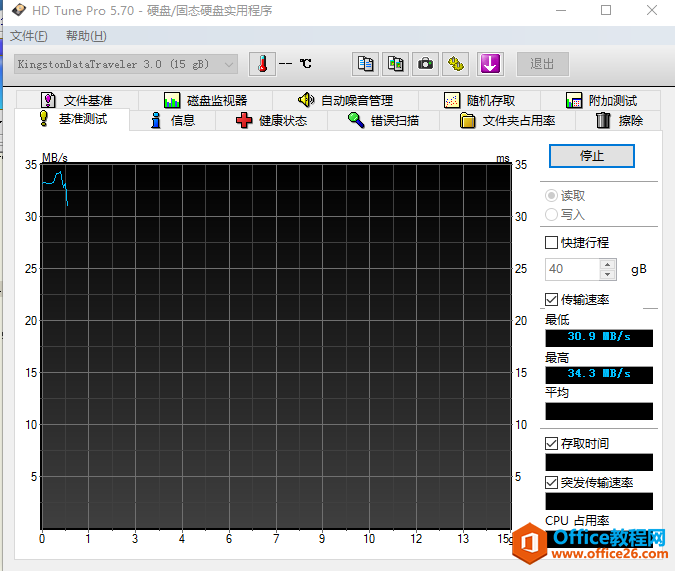Screen dimensions: 675x571
Task: Toggle the 传输速率 checkbox
Action: [x=551, y=299]
